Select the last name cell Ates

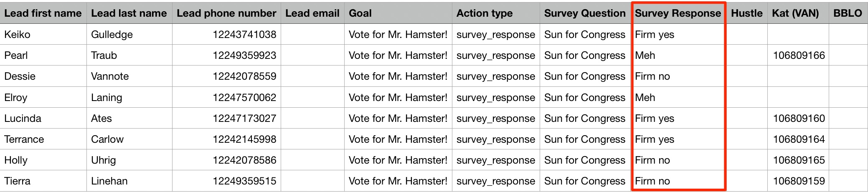(x=129, y=118)
